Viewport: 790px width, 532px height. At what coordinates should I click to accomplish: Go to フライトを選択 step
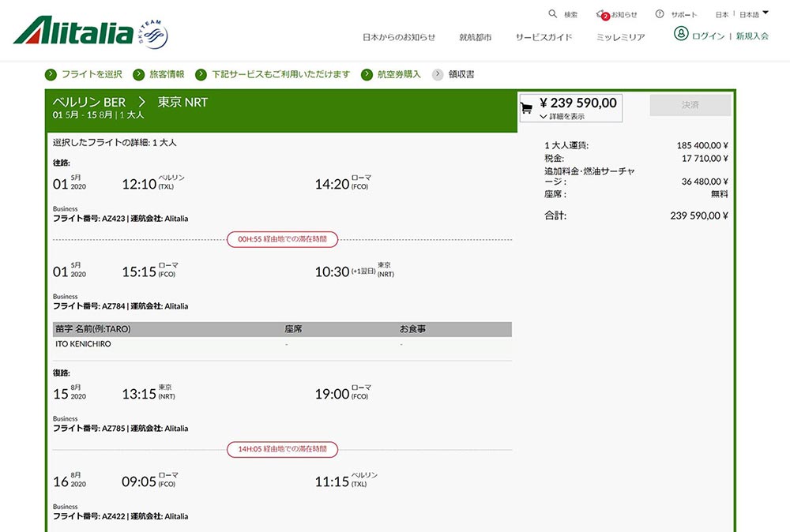[92, 74]
